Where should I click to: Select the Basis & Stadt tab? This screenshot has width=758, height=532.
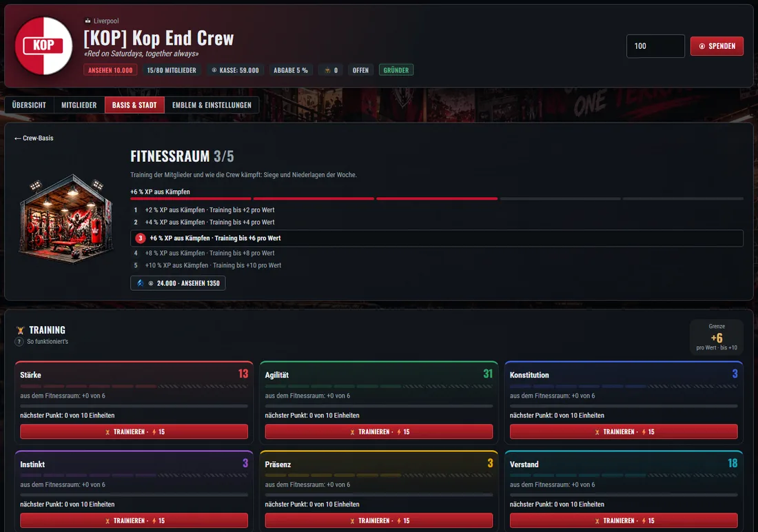[x=134, y=105]
